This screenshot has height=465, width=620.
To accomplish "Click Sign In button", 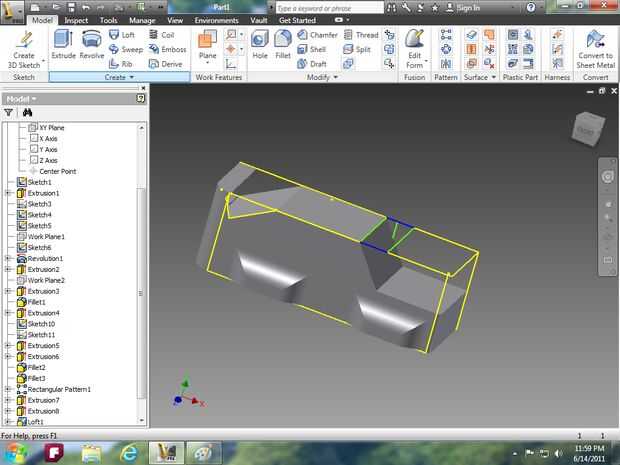I will click(463, 7).
